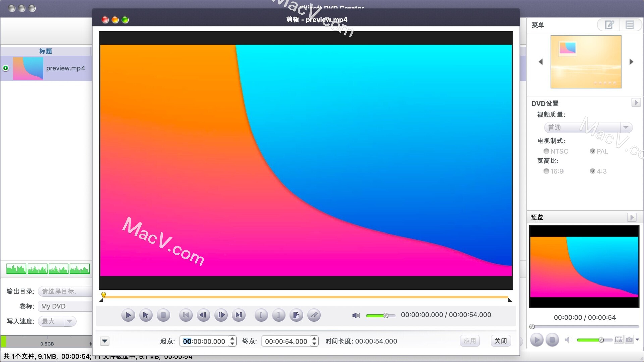644x362 pixels.
Task: Take a snapshot with the camera icon
Action: (x=629, y=340)
